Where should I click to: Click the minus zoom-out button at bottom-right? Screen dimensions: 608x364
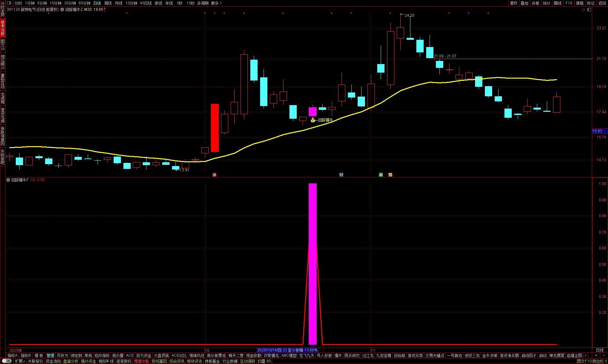(604, 355)
